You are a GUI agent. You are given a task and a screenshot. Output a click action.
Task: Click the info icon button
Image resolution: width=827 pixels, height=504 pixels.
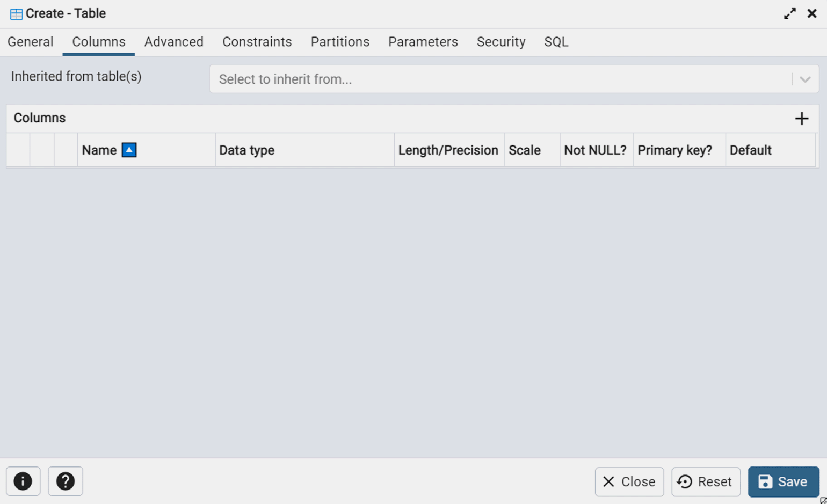coord(23,481)
